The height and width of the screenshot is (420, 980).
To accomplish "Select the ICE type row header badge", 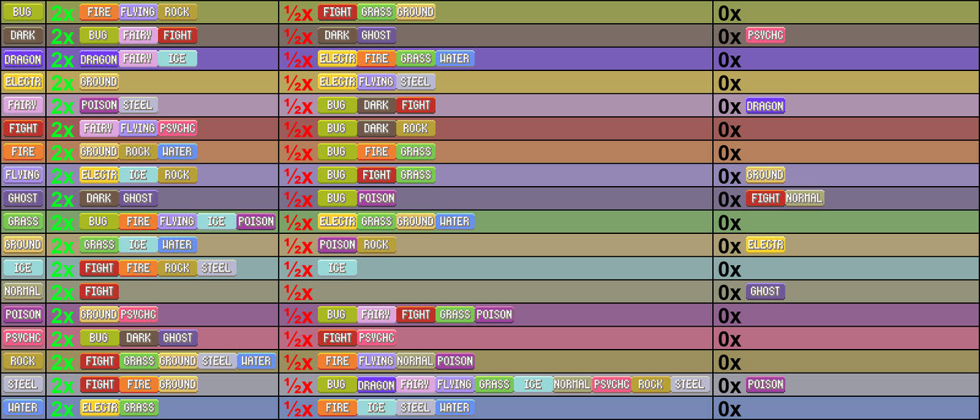I will coord(23,268).
